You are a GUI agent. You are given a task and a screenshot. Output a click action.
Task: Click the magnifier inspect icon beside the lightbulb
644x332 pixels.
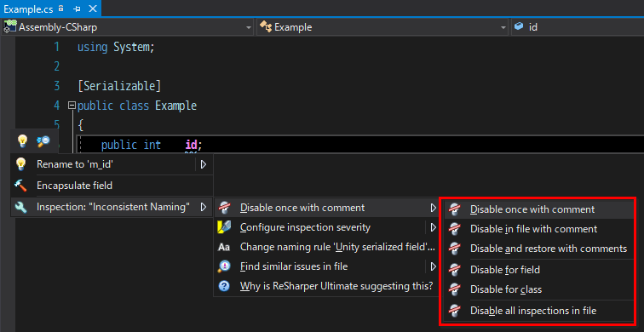click(43, 141)
